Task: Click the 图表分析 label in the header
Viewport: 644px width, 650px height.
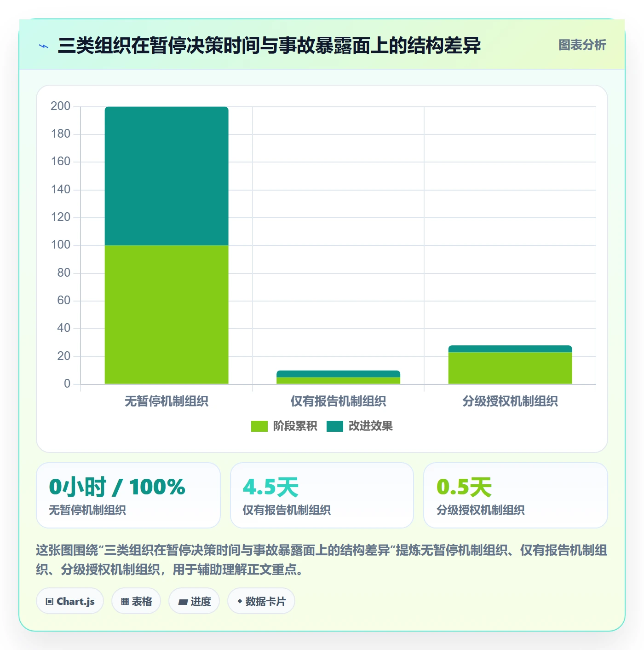Action: pyautogui.click(x=582, y=45)
